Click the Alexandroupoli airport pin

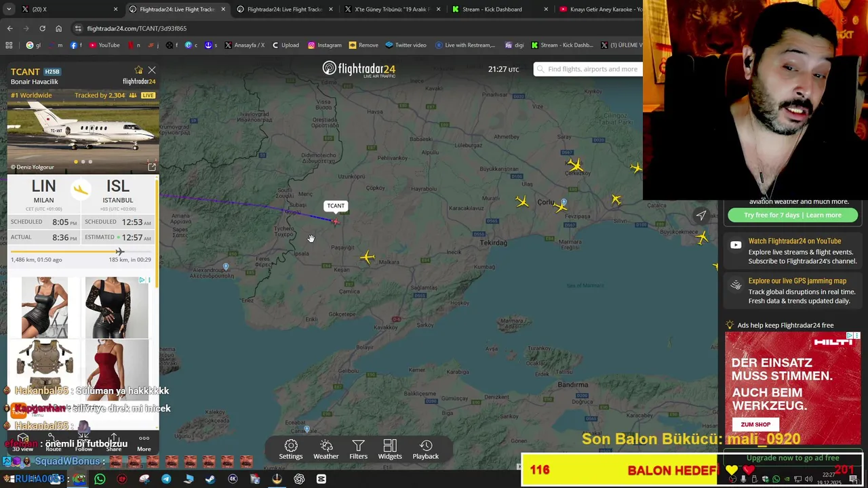coord(226,267)
